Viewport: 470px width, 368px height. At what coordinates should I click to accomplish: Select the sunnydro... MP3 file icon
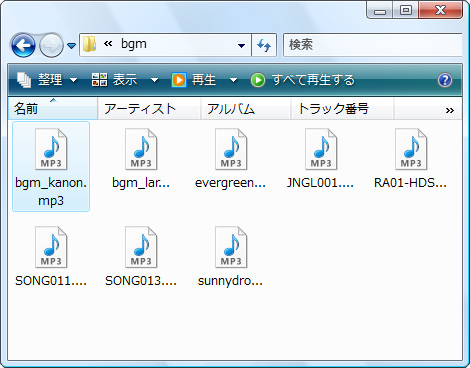(231, 247)
